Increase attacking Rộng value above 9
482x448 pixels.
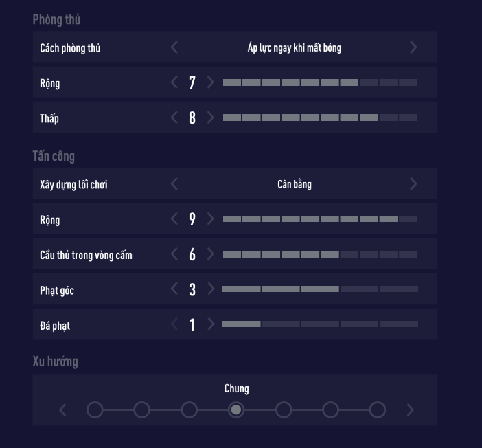pyautogui.click(x=210, y=219)
